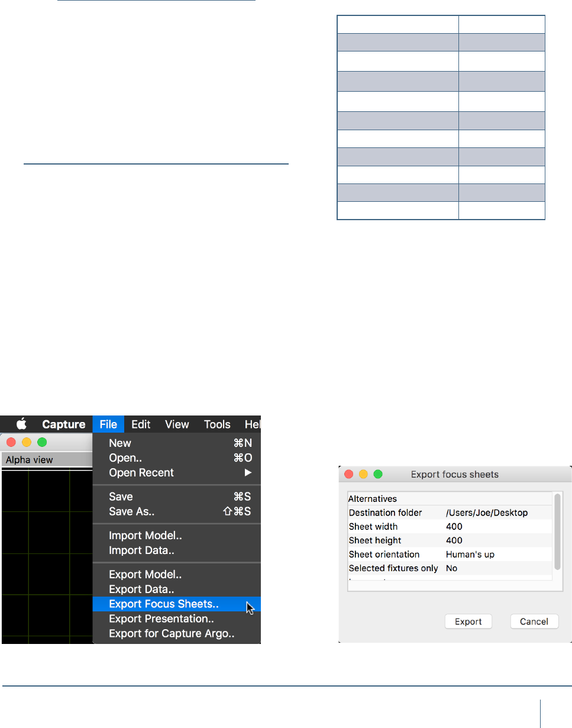Open the Apple menu
This screenshot has height=728, width=572.
pyautogui.click(x=22, y=424)
